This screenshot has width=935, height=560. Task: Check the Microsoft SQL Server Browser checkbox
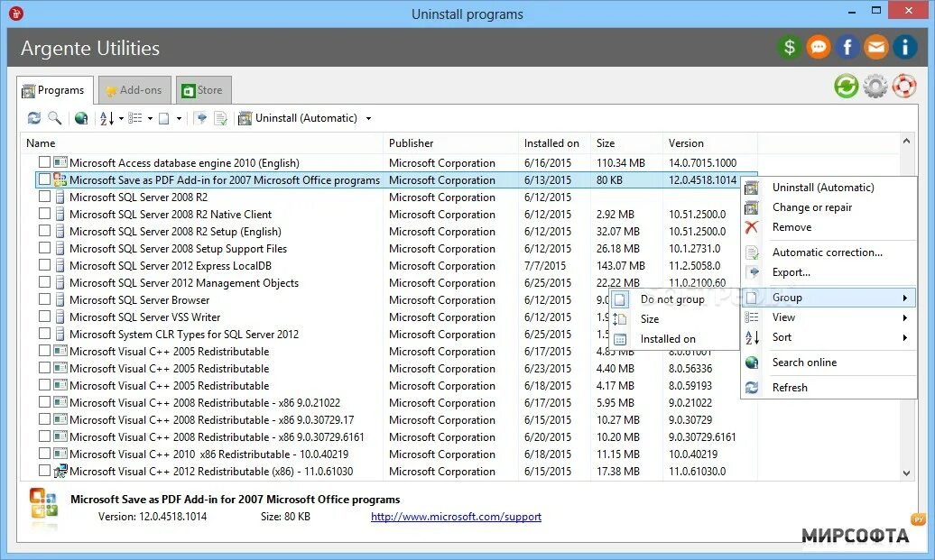(44, 299)
